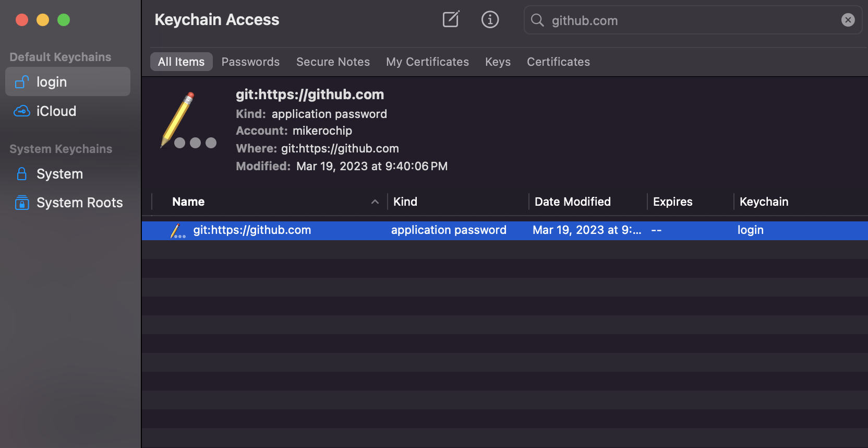Screen dimensions: 868x448
Task: Show the Keys category tab
Action: [x=498, y=62]
